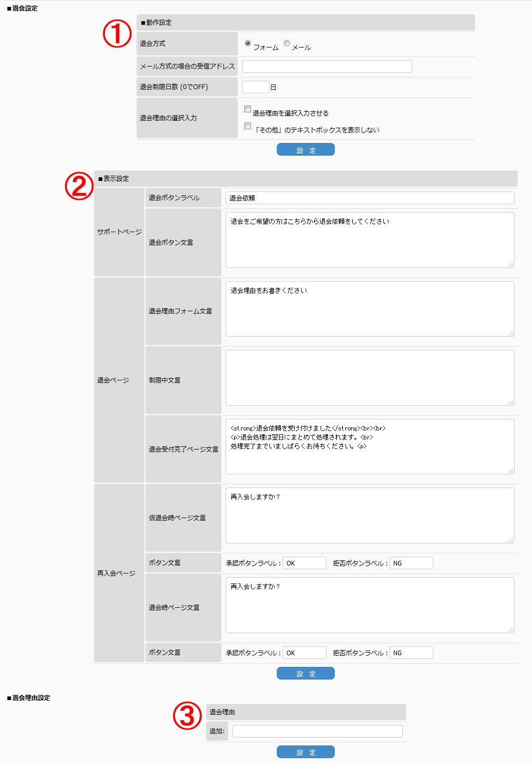Click the first 承認ボタンラベル OK field

304,563
